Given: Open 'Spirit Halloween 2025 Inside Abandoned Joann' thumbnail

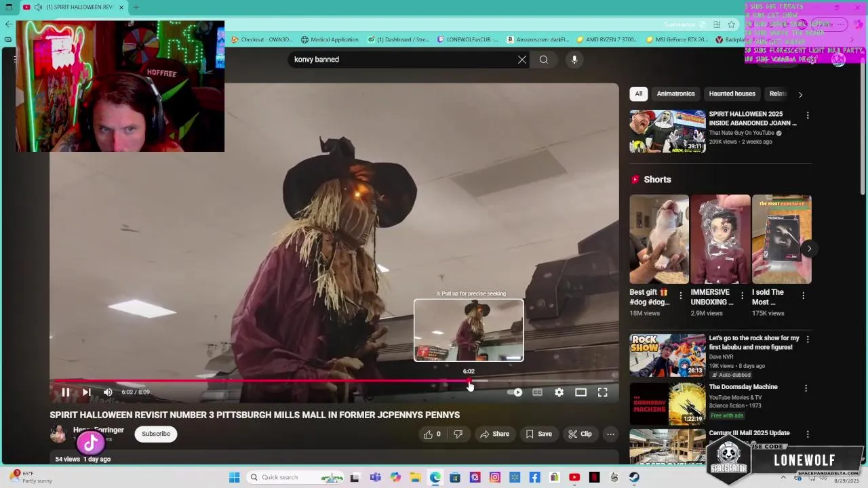Looking at the screenshot, I should click(x=667, y=131).
